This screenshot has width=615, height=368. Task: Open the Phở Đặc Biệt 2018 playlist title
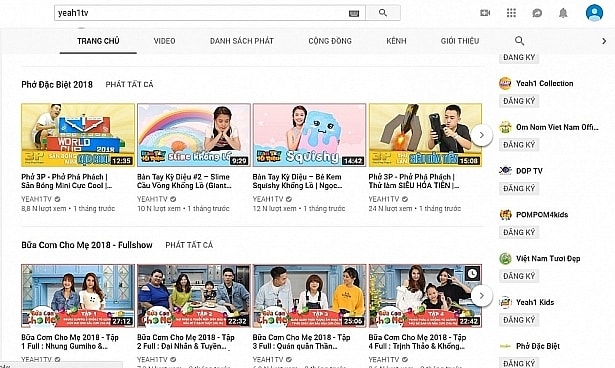point(57,84)
